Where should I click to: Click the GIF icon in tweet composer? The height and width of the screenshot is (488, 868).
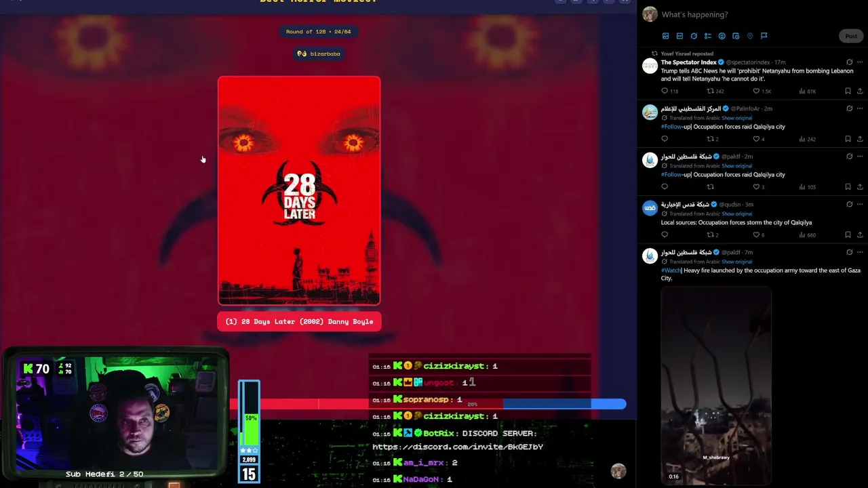tap(679, 36)
